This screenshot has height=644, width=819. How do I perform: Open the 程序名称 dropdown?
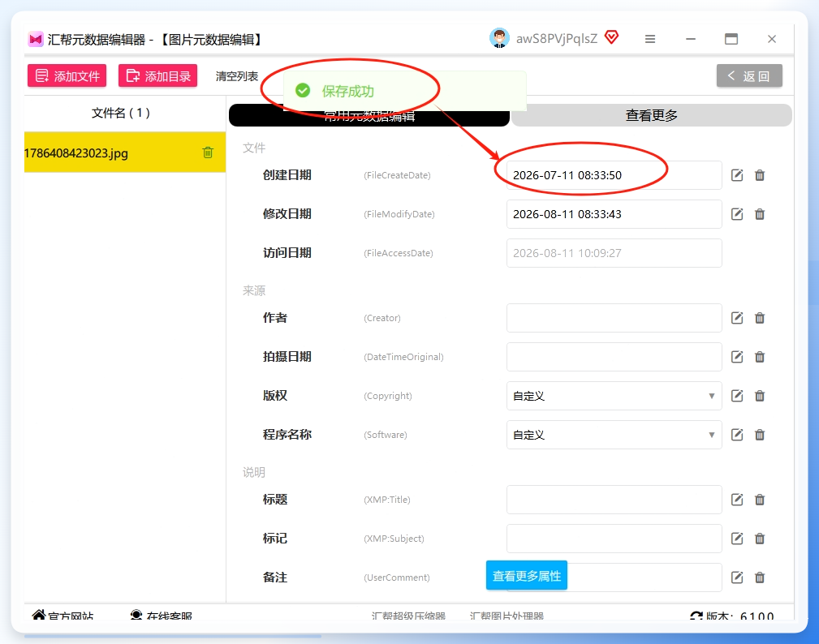(x=614, y=435)
